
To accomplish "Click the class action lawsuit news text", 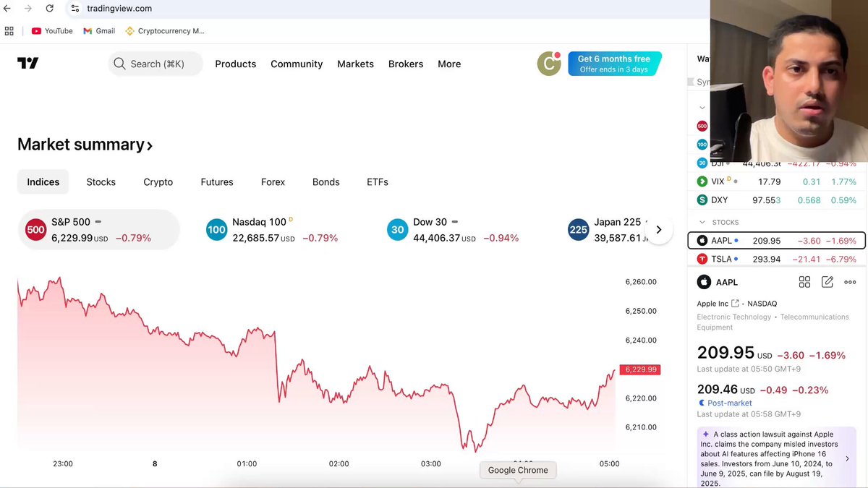I will coord(770,458).
